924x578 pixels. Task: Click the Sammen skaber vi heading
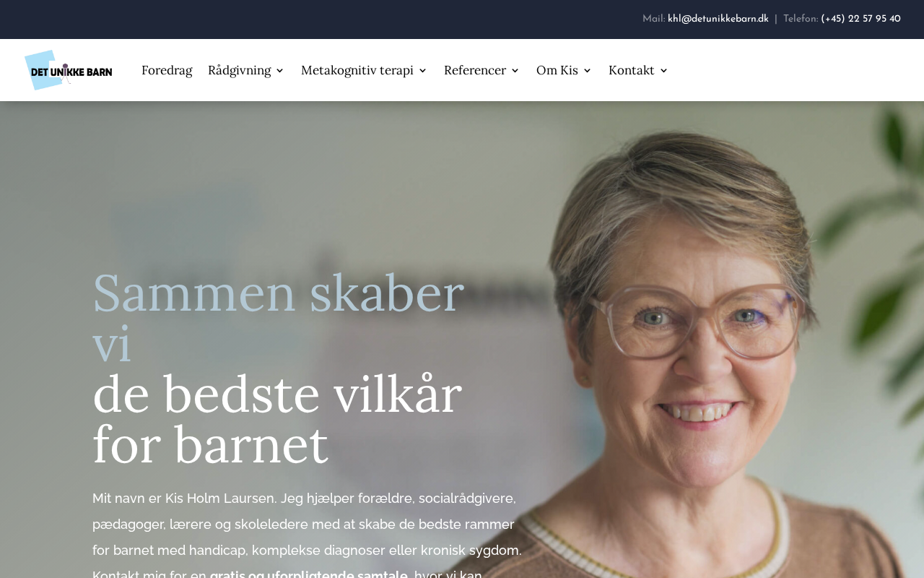click(278, 317)
